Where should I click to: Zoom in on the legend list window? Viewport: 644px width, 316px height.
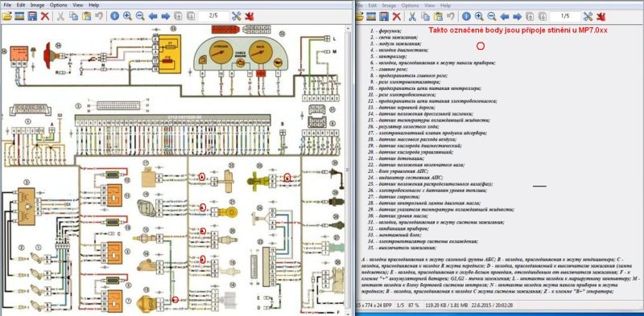click(x=479, y=16)
